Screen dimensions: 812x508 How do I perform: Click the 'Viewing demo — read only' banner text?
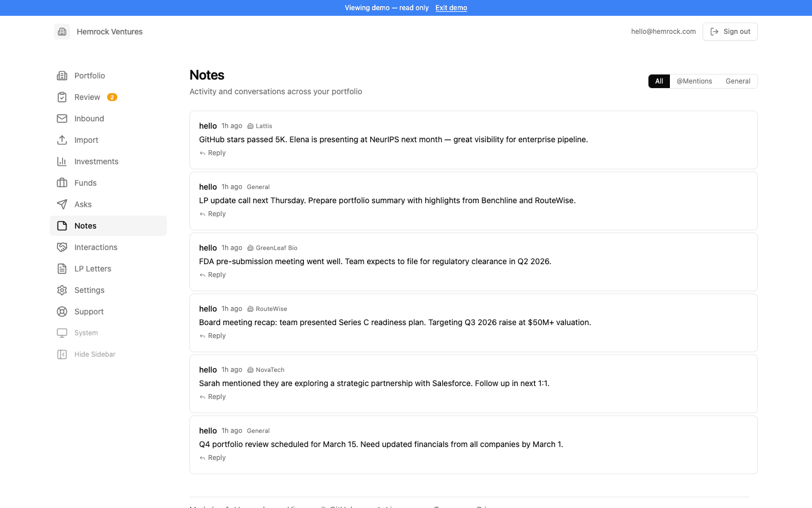point(387,8)
